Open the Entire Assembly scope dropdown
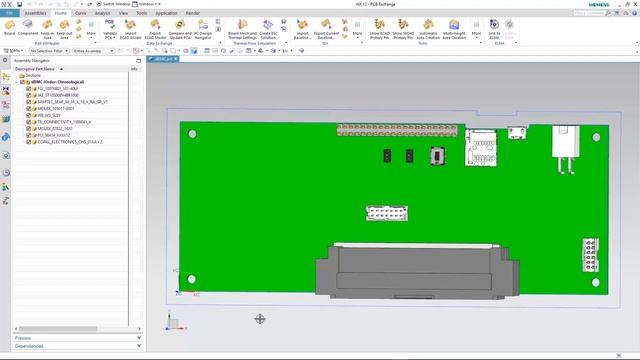This screenshot has height=360, width=640. click(x=93, y=51)
